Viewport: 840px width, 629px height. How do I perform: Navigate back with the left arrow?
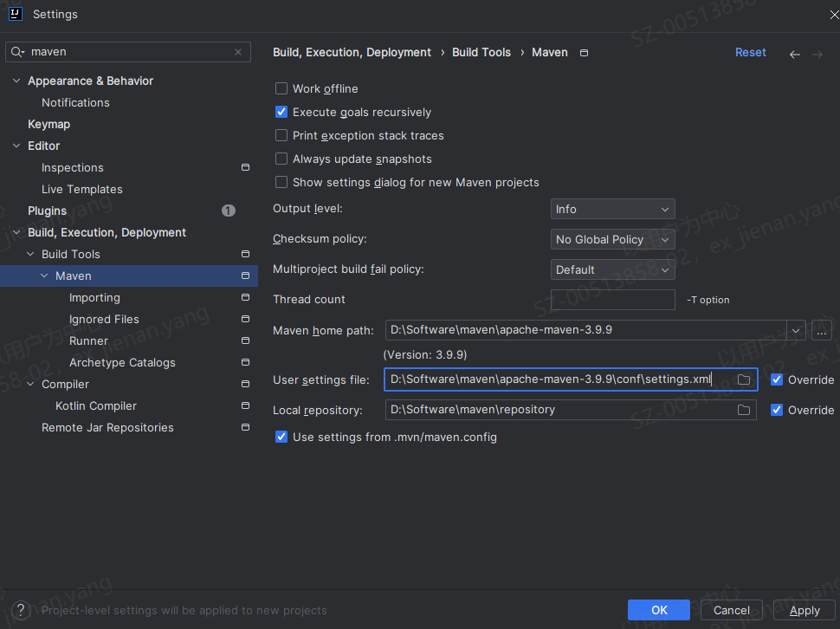[x=794, y=54]
